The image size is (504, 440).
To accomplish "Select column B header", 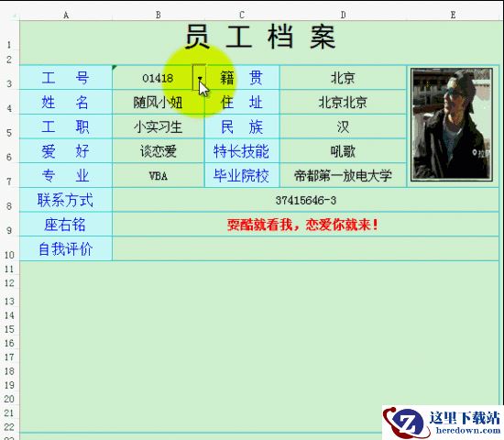I will tap(159, 15).
